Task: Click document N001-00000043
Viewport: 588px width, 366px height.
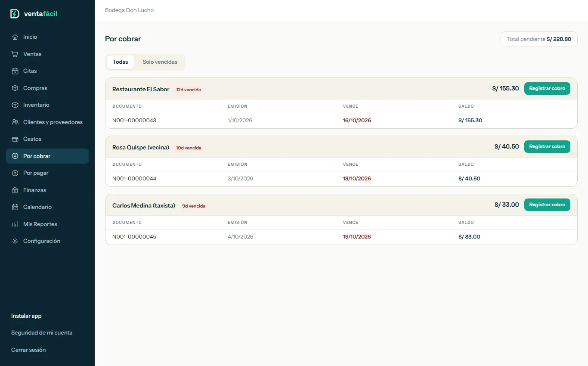Action: [x=134, y=121]
